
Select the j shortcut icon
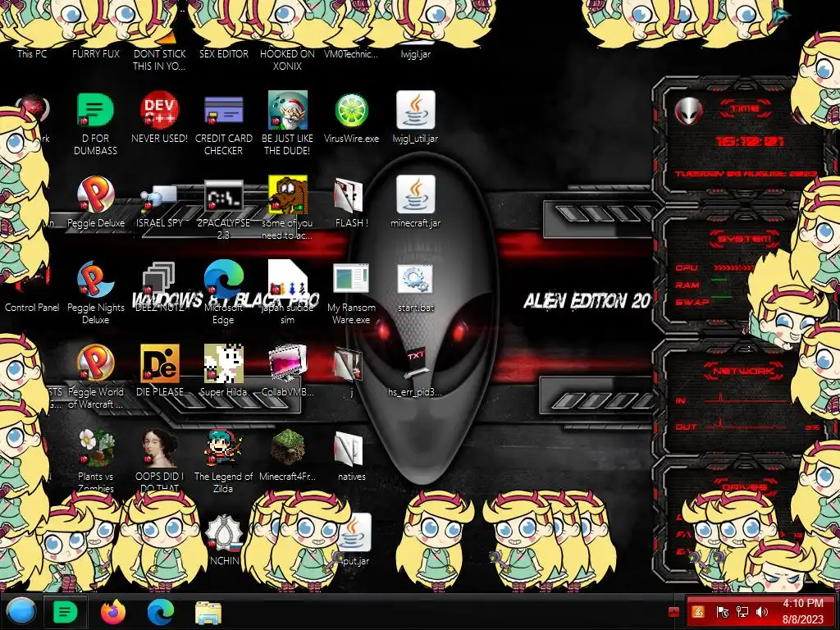click(x=349, y=364)
